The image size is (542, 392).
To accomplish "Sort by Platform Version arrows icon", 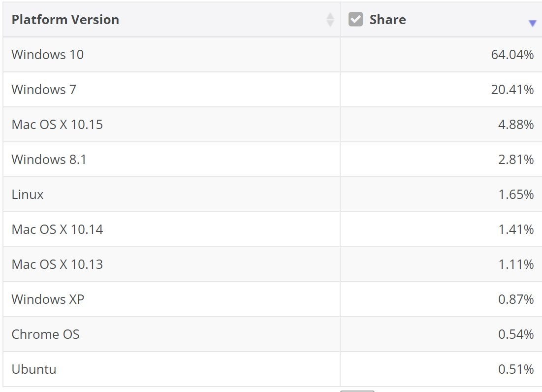I will (x=330, y=20).
